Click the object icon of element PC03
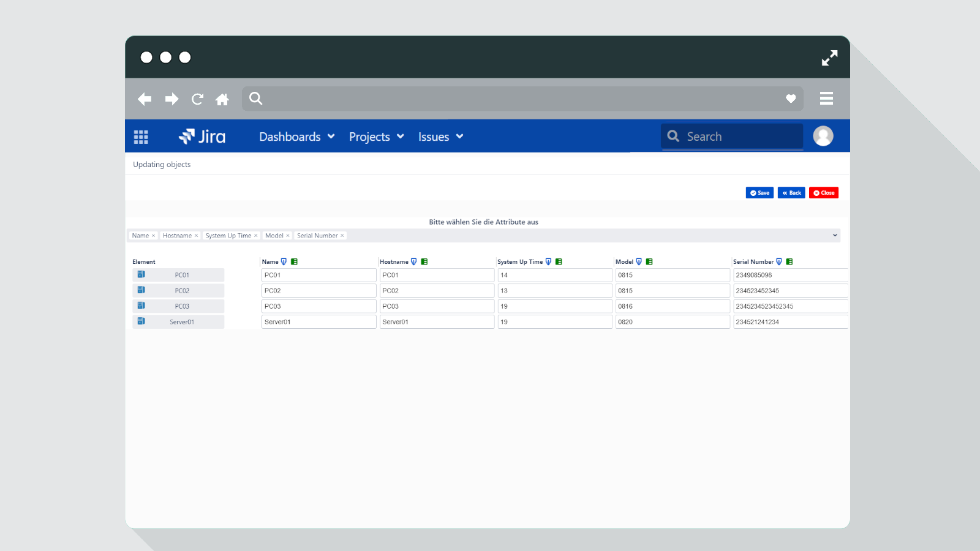Viewport: 980px width, 551px height. (141, 305)
